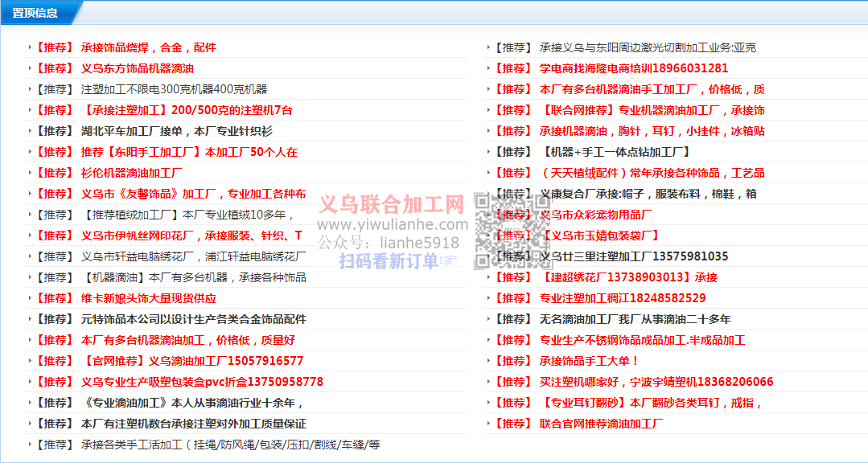868x463 pixels.
Task: Open 学电商找海隆电商培训18966031281
Action: (x=634, y=68)
